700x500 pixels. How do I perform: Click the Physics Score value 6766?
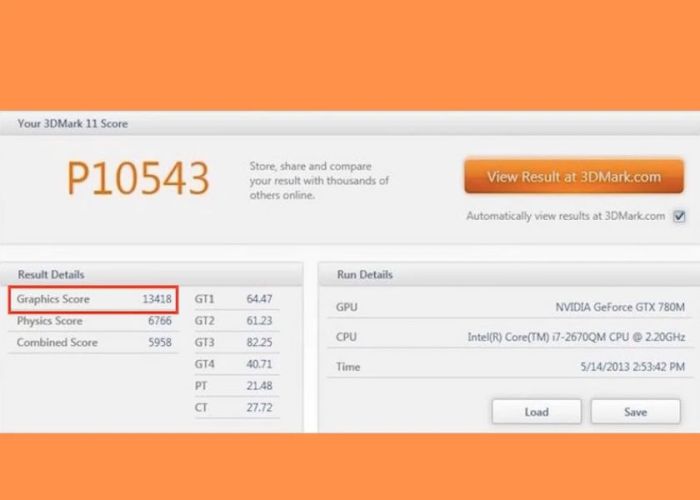(159, 321)
